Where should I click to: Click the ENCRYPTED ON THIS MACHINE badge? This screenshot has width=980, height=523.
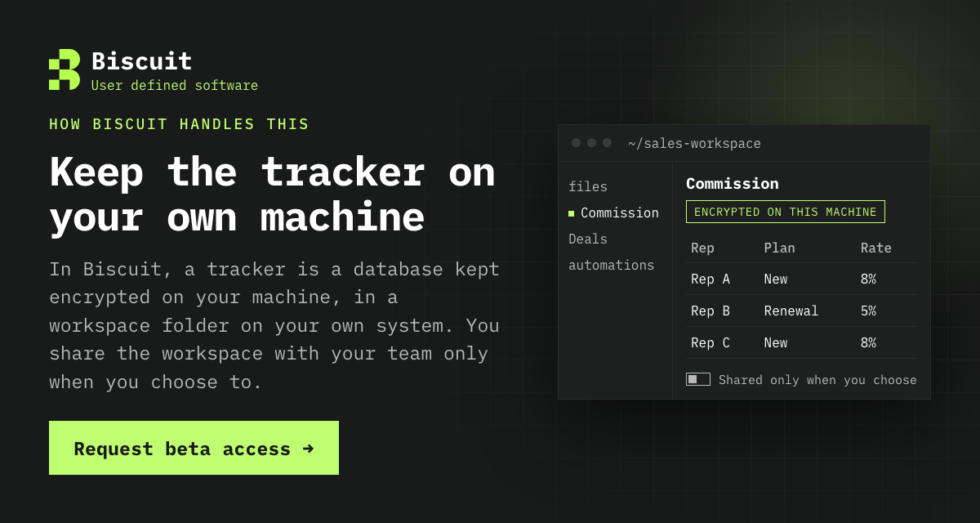[786, 212]
